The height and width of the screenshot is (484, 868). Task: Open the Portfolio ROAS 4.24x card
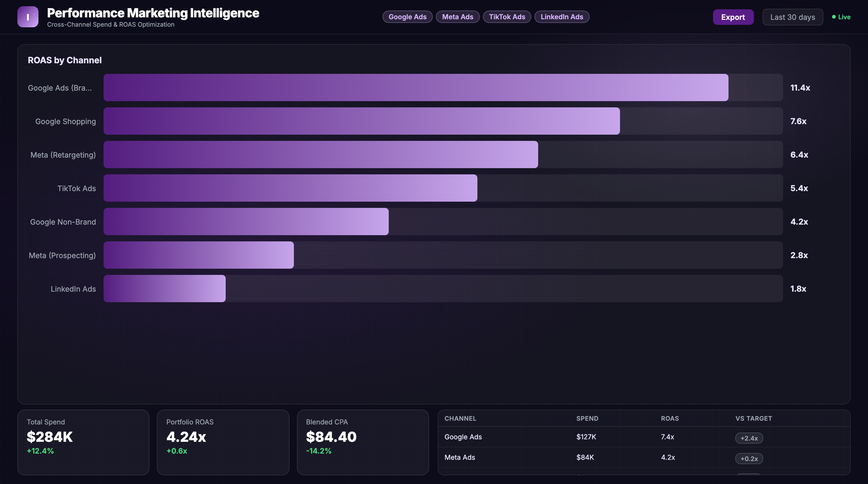click(223, 442)
